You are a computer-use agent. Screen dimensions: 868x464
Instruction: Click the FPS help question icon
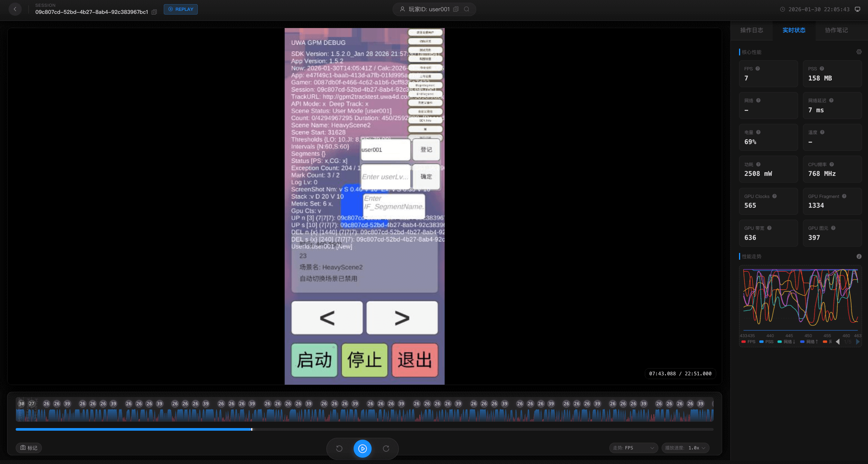(x=757, y=68)
